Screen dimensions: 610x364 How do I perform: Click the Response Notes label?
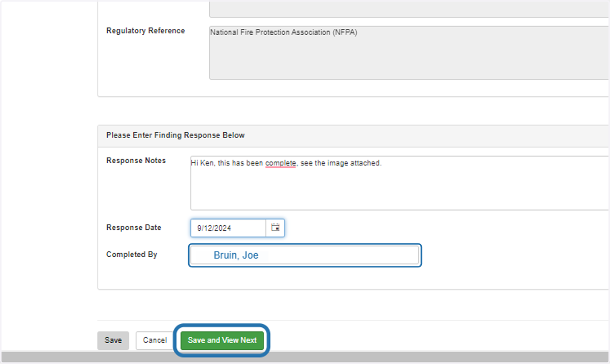(x=136, y=161)
